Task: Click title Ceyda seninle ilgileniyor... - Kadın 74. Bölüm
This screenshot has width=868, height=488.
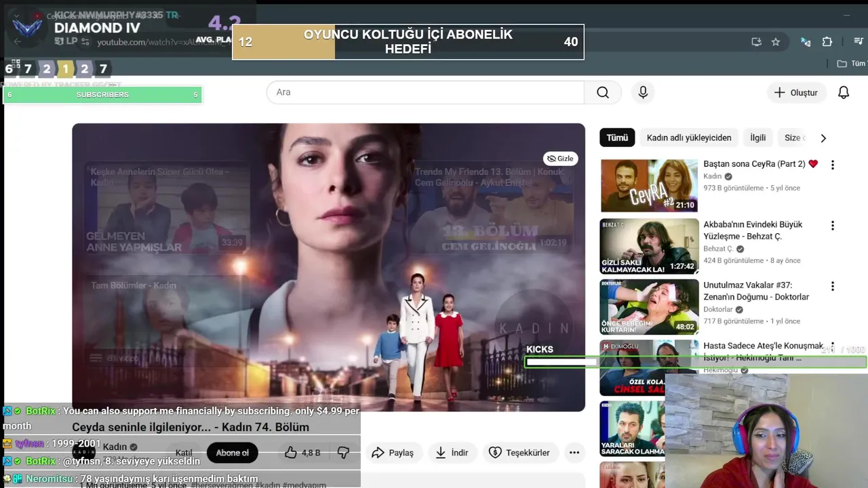Action: click(x=191, y=427)
